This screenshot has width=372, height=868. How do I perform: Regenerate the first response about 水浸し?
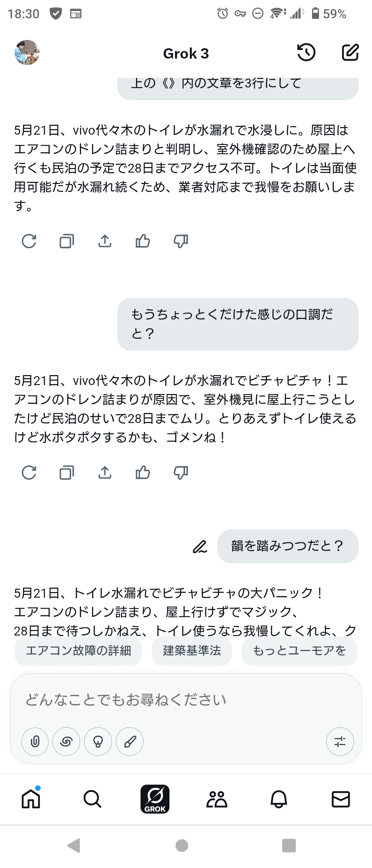(x=29, y=241)
